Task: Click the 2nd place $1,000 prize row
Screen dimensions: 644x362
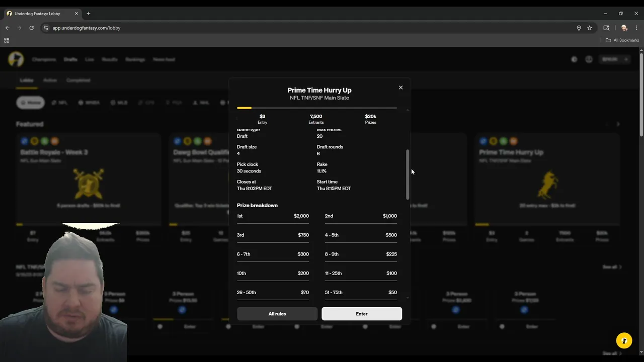Action: click(x=361, y=216)
